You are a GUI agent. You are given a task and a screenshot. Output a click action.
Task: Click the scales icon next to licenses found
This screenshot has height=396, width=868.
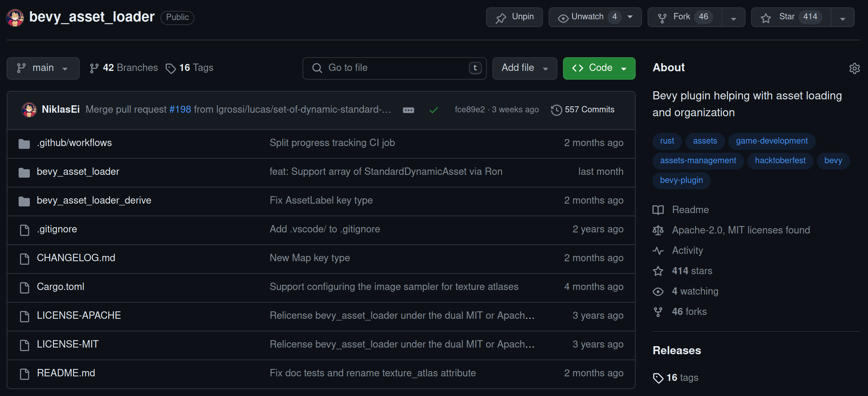pyautogui.click(x=658, y=230)
